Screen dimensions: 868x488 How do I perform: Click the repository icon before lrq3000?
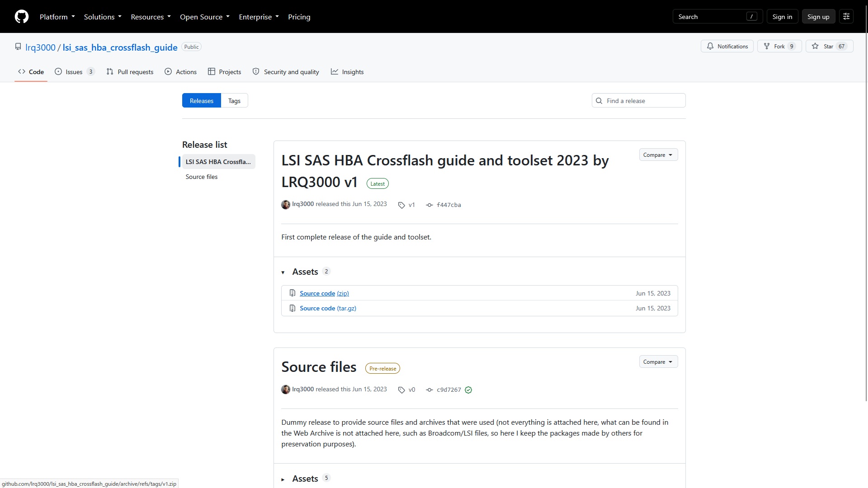(x=18, y=47)
